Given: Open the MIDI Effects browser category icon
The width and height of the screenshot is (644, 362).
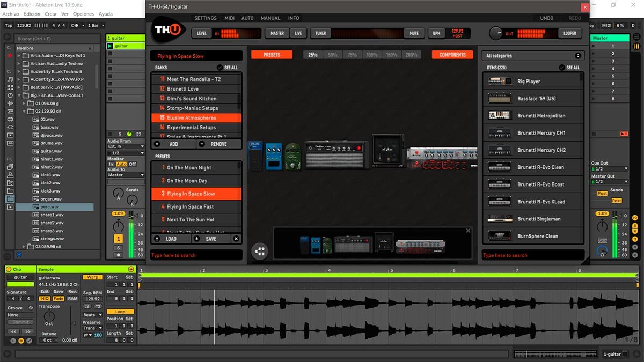Looking at the screenshot, I should (x=10, y=111).
